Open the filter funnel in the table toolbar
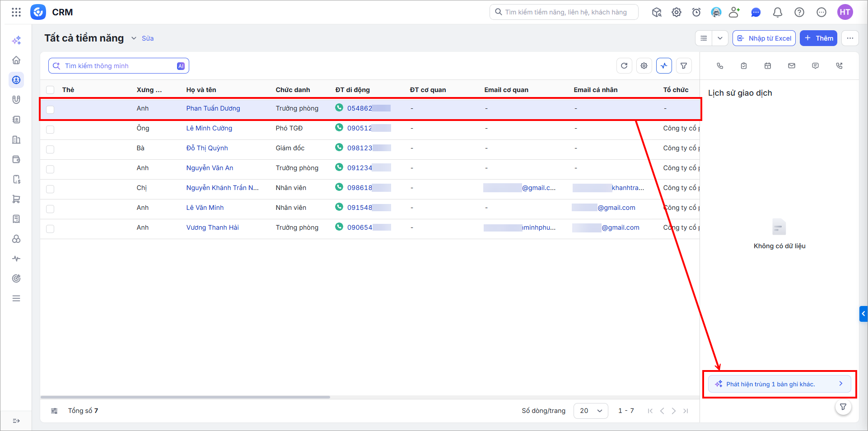The height and width of the screenshot is (431, 868). [x=684, y=66]
